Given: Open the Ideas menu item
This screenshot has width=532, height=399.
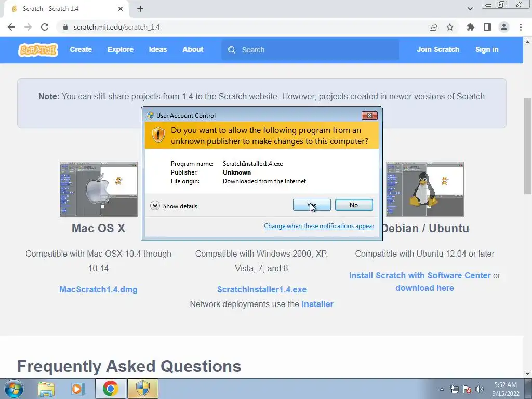Looking at the screenshot, I should (158, 49).
